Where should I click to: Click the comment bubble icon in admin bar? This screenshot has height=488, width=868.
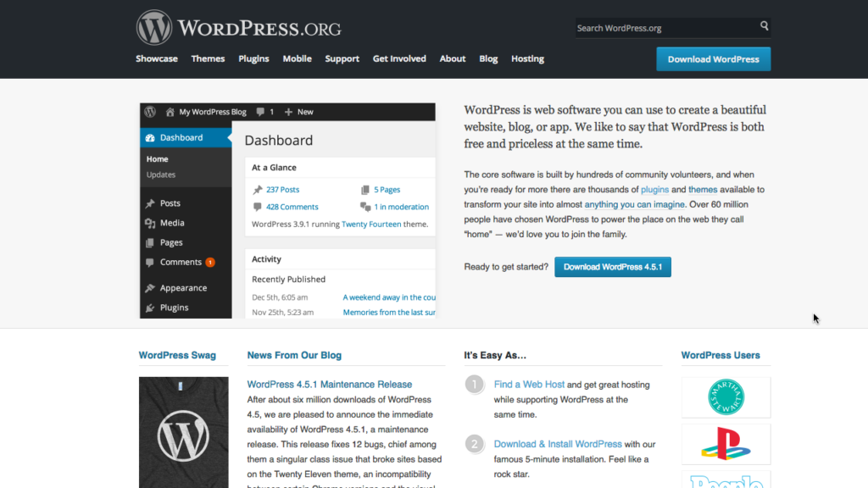tap(260, 112)
